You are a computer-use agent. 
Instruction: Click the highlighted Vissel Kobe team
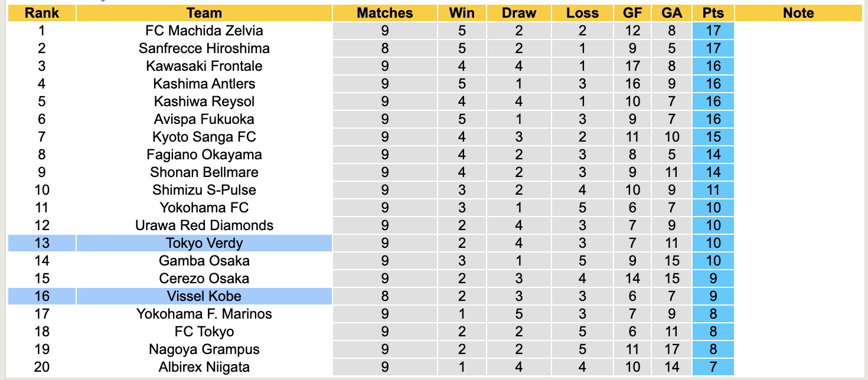click(204, 296)
